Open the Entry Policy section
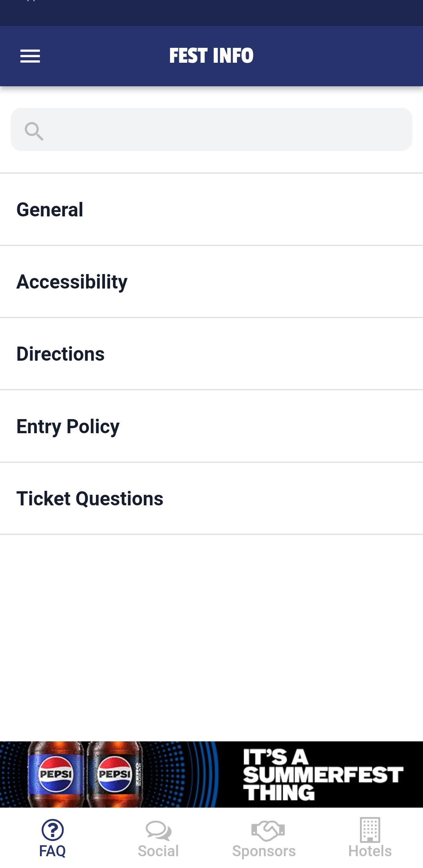Screen dimensions: 423x868 [211, 426]
